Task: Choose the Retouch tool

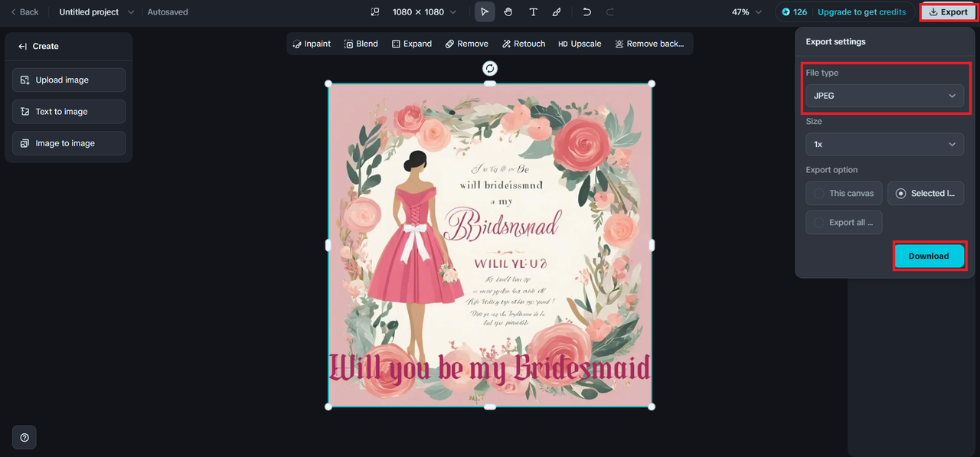Action: click(524, 44)
